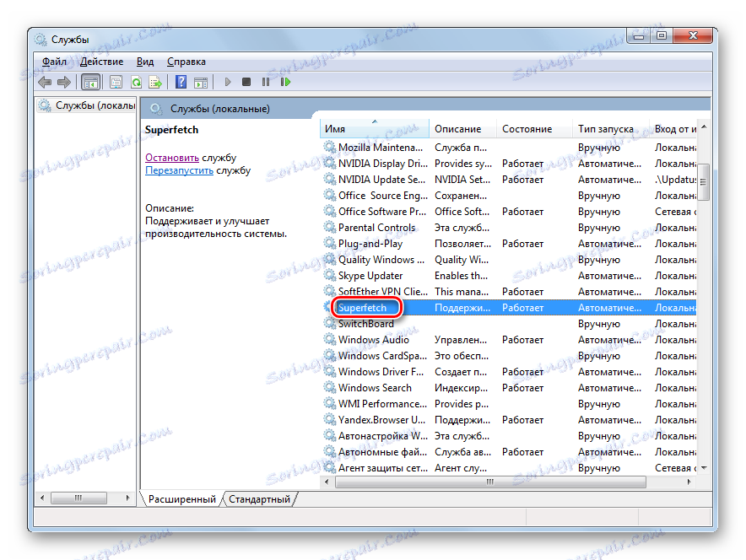Click the right arrow of tree pane scrollbar

127,498
